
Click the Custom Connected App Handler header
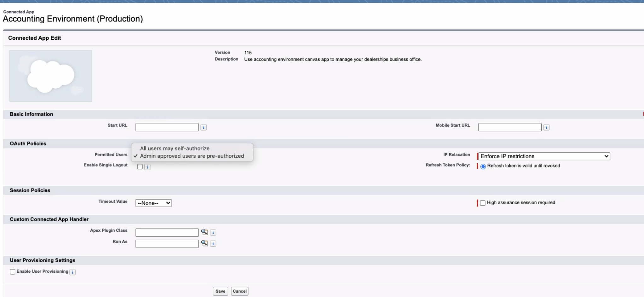pyautogui.click(x=49, y=219)
